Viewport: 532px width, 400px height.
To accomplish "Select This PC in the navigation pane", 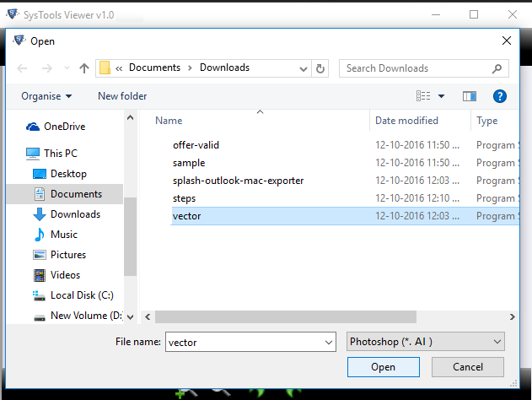I will (x=61, y=154).
